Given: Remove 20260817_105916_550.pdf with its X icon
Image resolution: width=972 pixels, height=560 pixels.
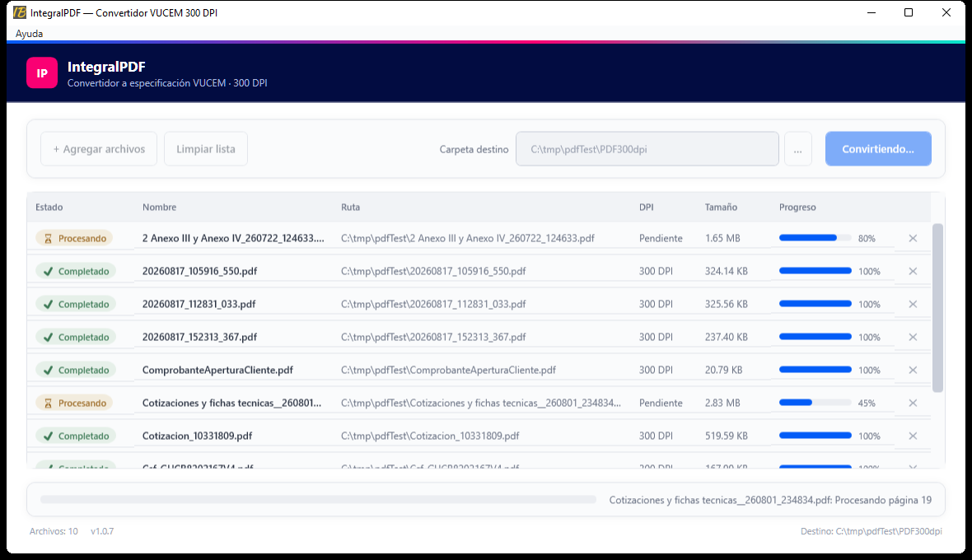Looking at the screenshot, I should tap(913, 271).
